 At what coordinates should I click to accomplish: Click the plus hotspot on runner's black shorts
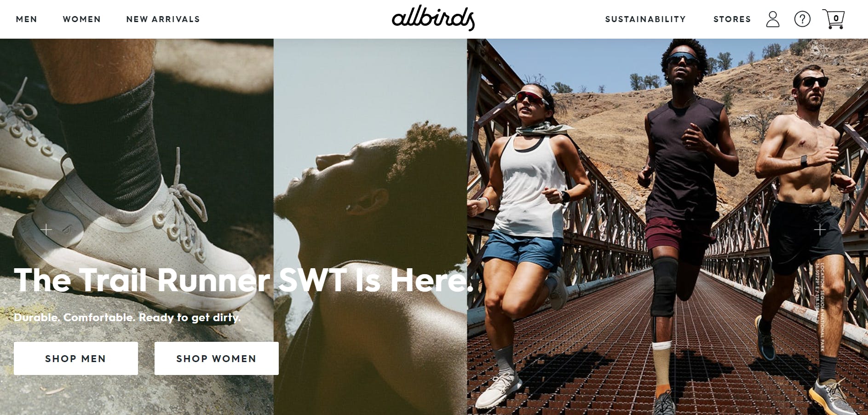point(820,229)
